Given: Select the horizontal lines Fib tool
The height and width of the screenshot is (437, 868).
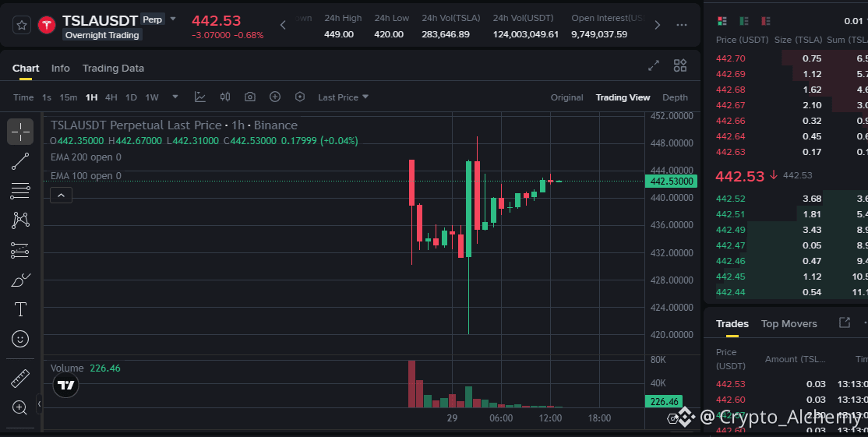Looking at the screenshot, I should click(x=20, y=191).
